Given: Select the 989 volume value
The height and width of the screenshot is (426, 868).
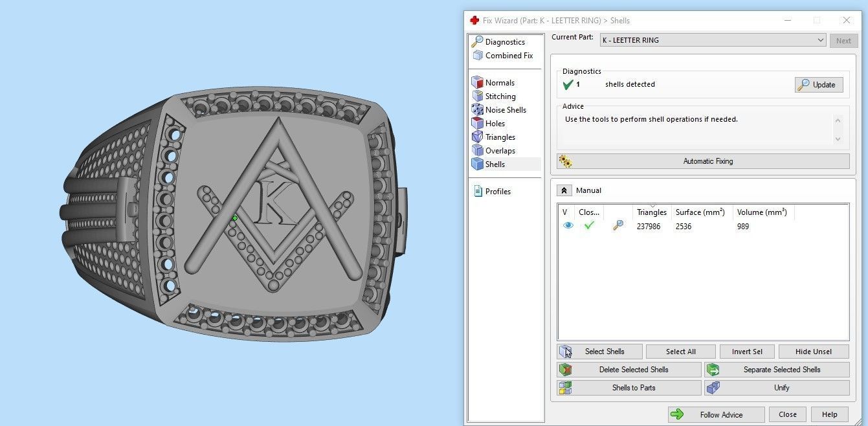Looking at the screenshot, I should [743, 227].
